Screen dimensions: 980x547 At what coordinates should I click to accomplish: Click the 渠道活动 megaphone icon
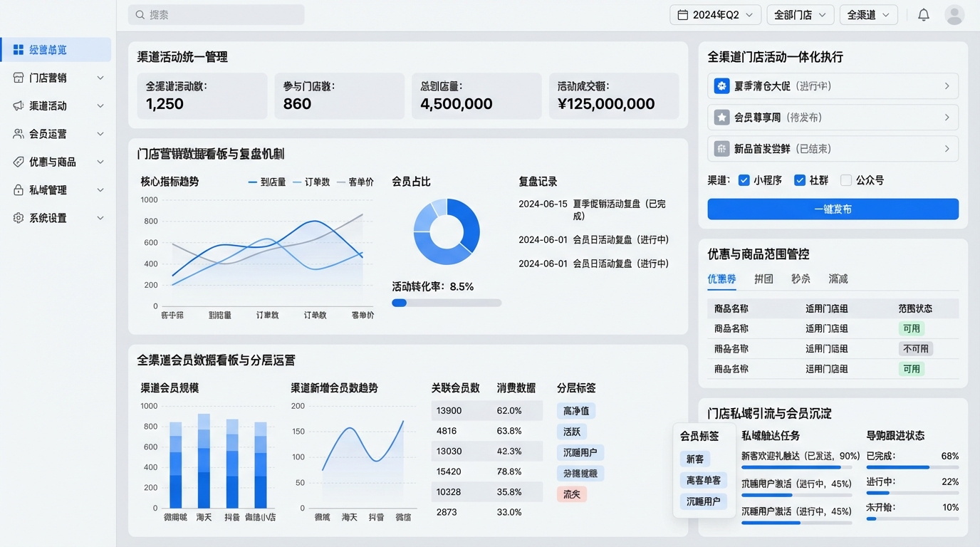coord(19,105)
